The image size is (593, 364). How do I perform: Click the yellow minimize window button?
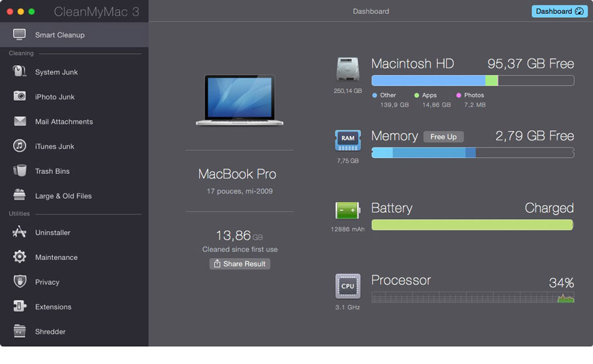pyautogui.click(x=21, y=12)
